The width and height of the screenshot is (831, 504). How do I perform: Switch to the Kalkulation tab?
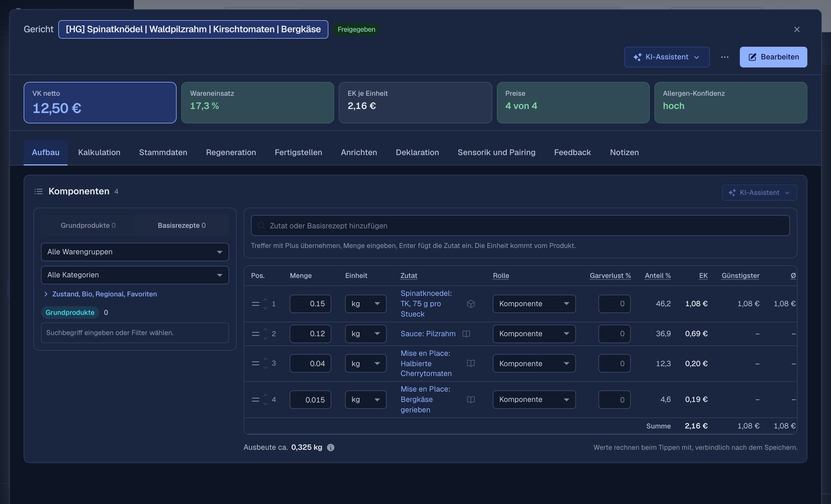click(99, 152)
